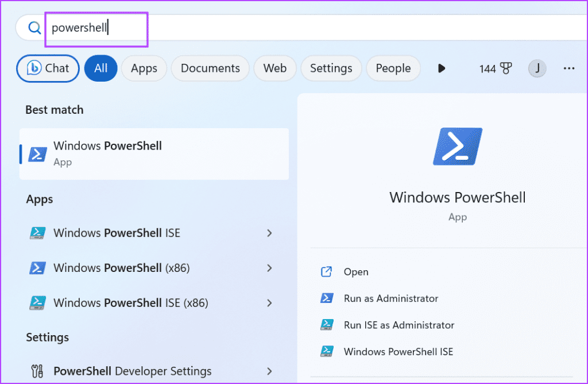The height and width of the screenshot is (384, 588).
Task: Click the Developer Settings tools icon
Action: tap(37, 371)
